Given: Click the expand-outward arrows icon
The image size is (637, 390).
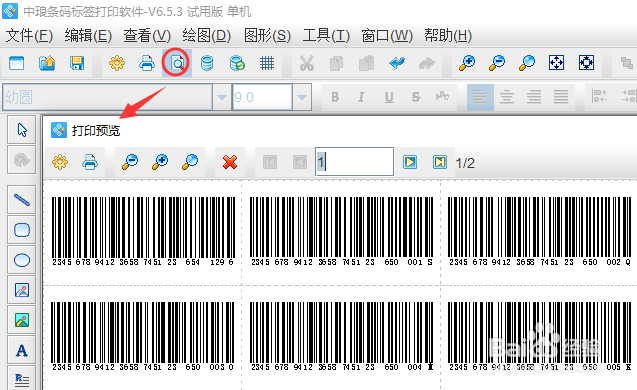Looking at the screenshot, I should tap(587, 63).
